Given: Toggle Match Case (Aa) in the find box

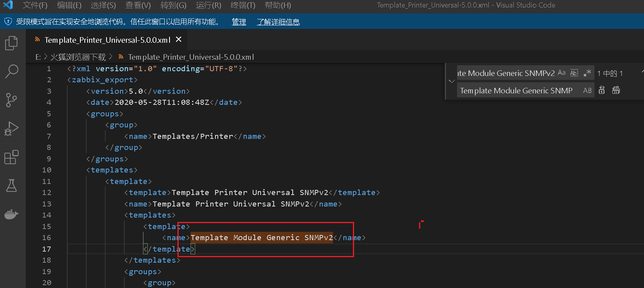Looking at the screenshot, I should pos(562,73).
